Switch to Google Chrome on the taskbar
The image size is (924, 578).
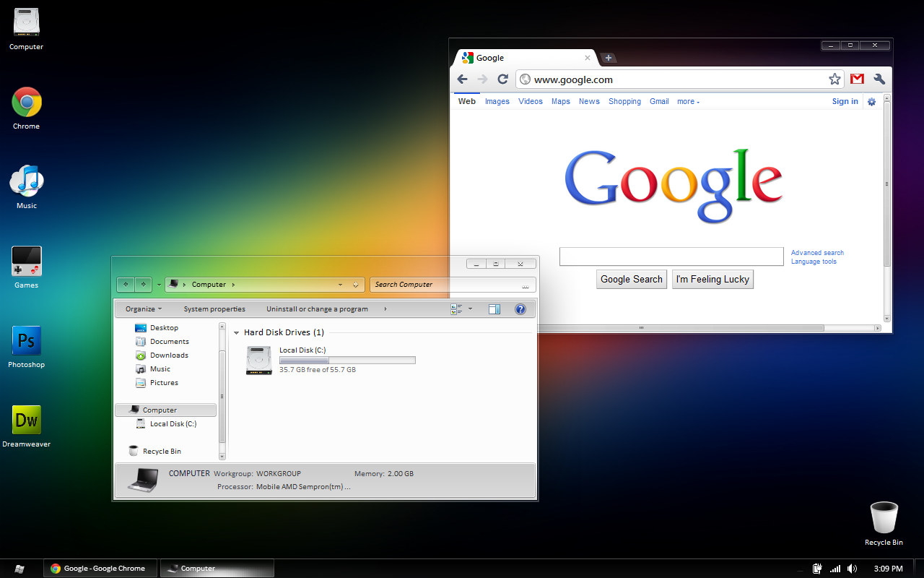coord(100,569)
